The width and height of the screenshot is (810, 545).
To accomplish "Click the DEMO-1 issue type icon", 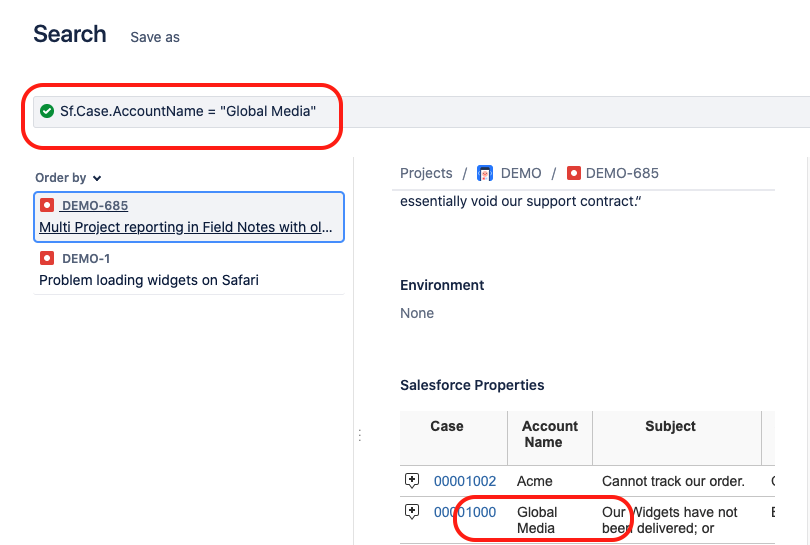I will (x=47, y=259).
